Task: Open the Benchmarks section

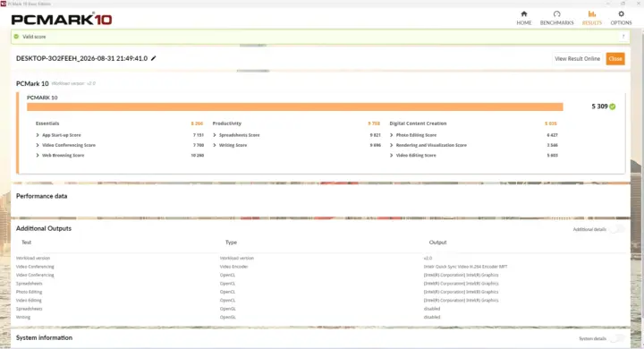Action: click(x=556, y=18)
